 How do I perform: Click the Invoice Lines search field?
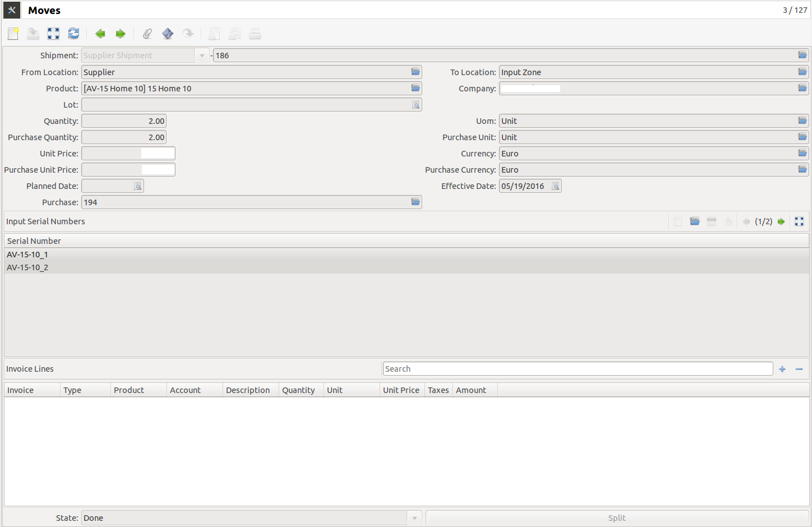[x=578, y=368]
